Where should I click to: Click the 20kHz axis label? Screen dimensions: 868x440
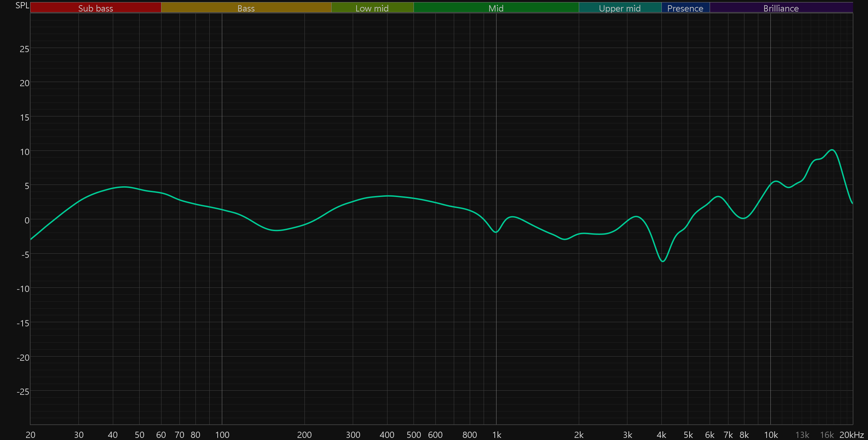tap(851, 435)
